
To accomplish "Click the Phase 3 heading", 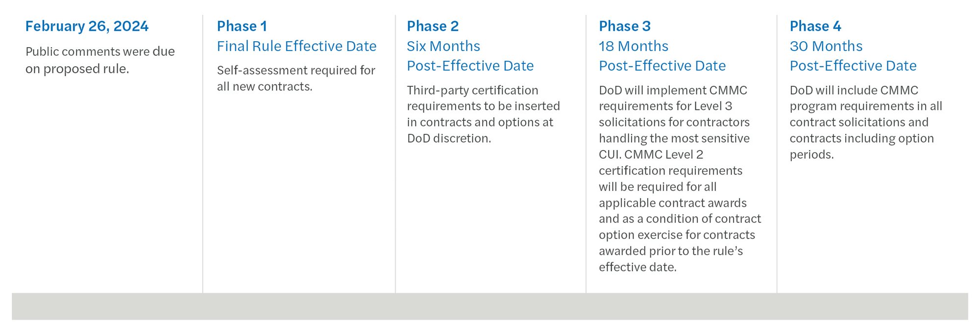I will pos(624,26).
